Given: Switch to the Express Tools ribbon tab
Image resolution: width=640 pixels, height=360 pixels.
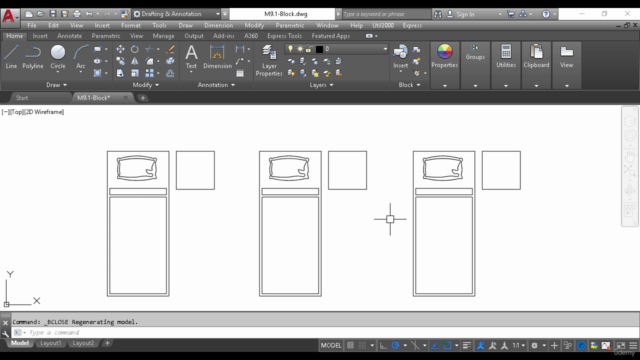Looking at the screenshot, I should pyautogui.click(x=284, y=36).
